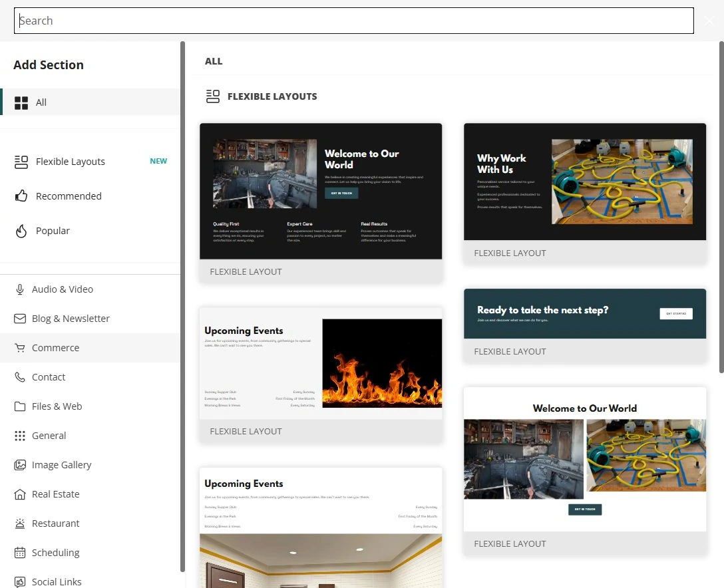Click the Flexible Layouts heading icon

coord(213,96)
